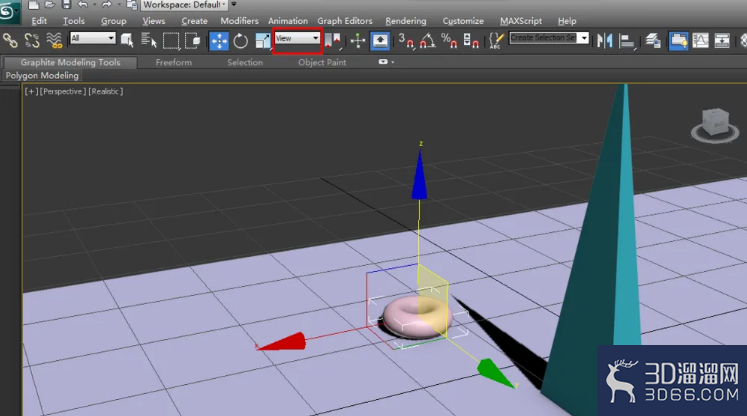747x416 pixels.
Task: Click the Create Selection Set input field
Action: point(544,38)
